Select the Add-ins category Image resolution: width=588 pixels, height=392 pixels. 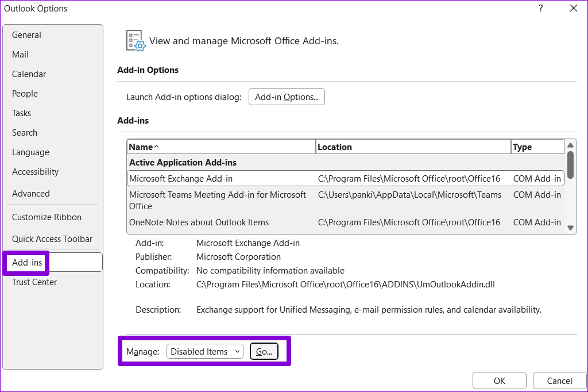pos(53,262)
